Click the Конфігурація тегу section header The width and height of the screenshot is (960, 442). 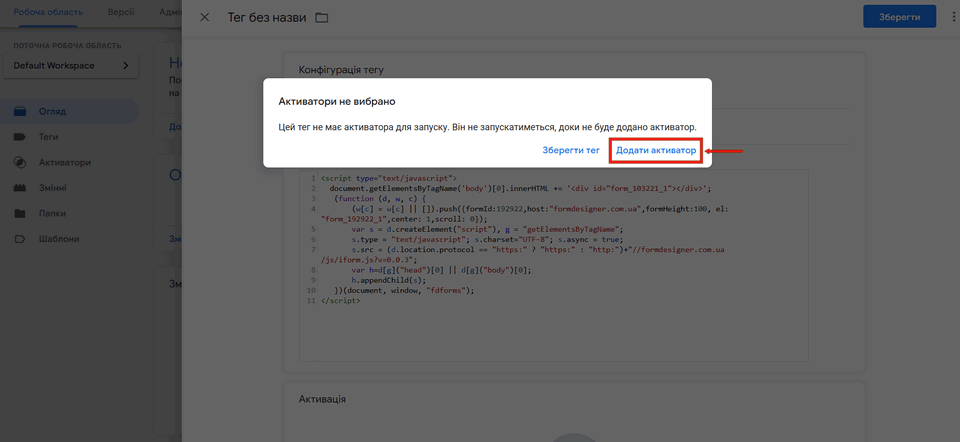(x=341, y=70)
